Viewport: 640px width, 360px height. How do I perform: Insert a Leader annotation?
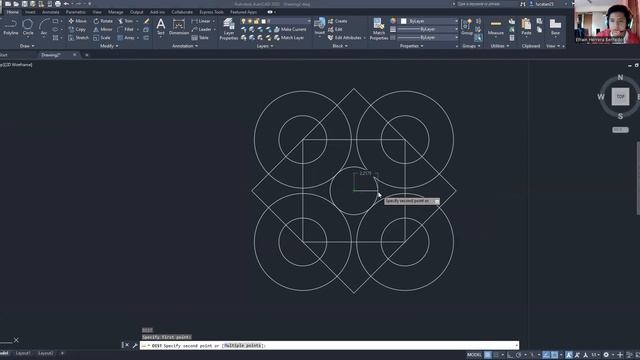coord(201,29)
